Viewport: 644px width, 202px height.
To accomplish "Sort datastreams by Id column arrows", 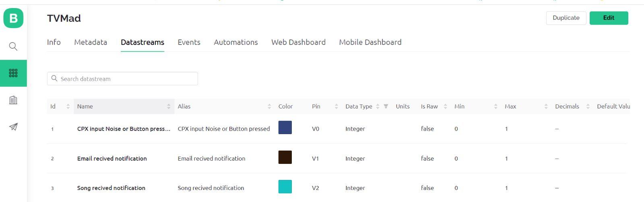I will coord(68,106).
